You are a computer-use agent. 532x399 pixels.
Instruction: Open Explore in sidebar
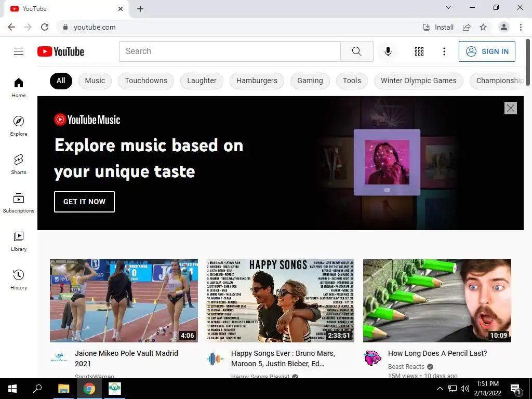pyautogui.click(x=19, y=126)
